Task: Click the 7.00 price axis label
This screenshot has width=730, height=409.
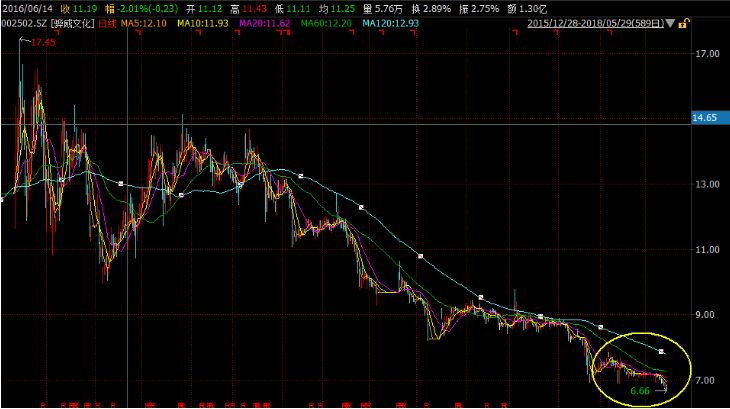Action: 705,381
